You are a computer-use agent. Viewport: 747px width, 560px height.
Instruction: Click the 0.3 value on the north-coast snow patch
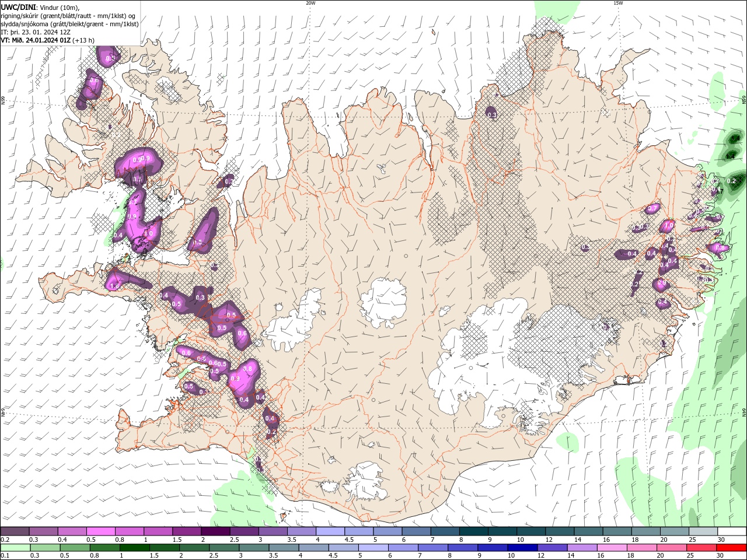[492, 115]
